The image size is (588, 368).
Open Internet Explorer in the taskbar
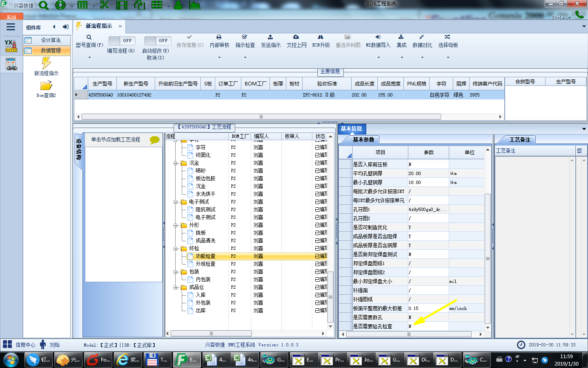coord(127,359)
